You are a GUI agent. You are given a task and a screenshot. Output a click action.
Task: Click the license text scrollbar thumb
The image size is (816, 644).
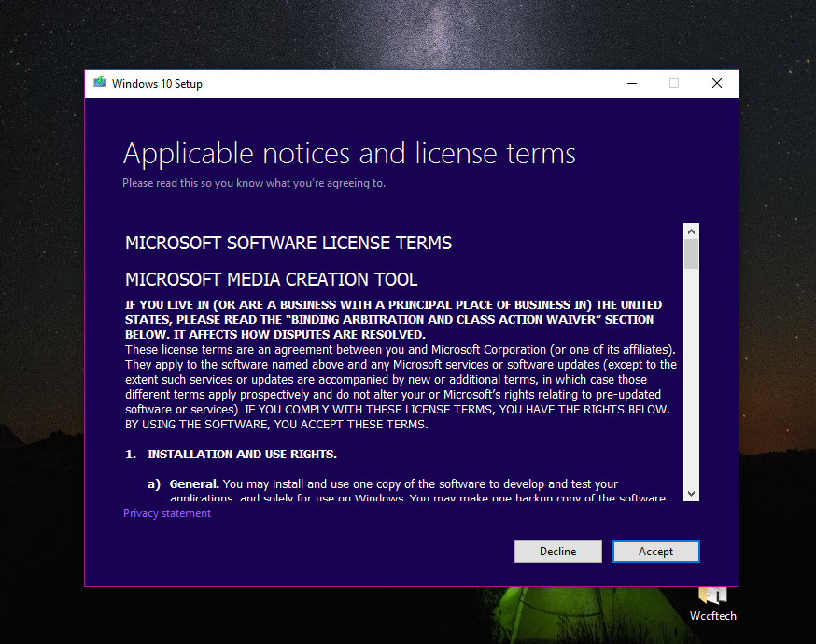tap(691, 254)
